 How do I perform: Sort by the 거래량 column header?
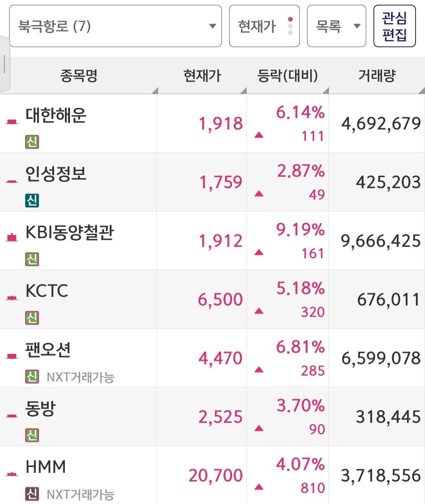point(377,76)
